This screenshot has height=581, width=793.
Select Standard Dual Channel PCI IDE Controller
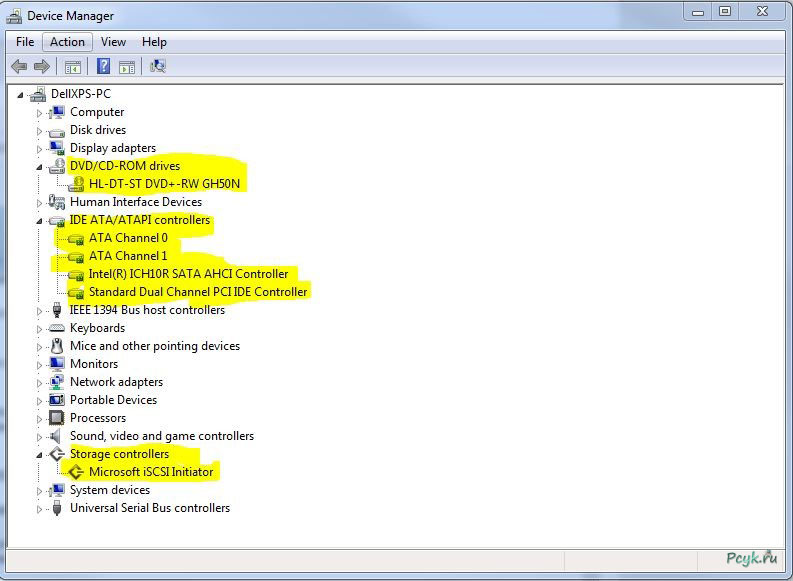click(198, 292)
